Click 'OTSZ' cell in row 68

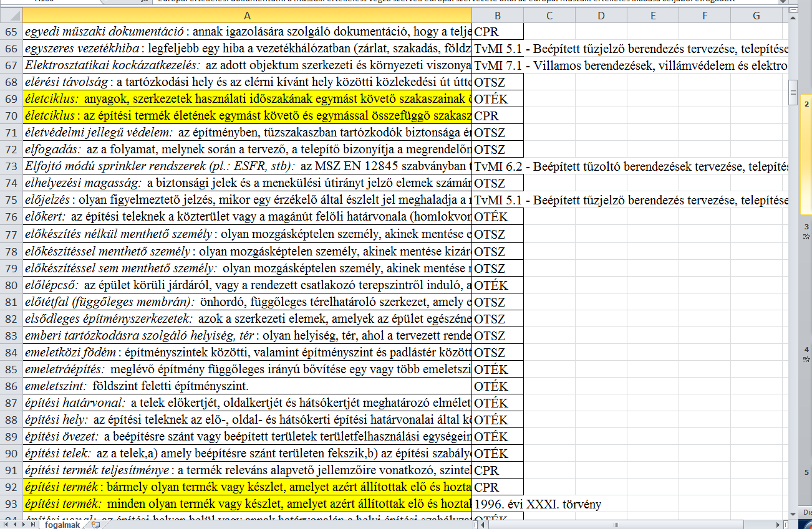(498, 82)
